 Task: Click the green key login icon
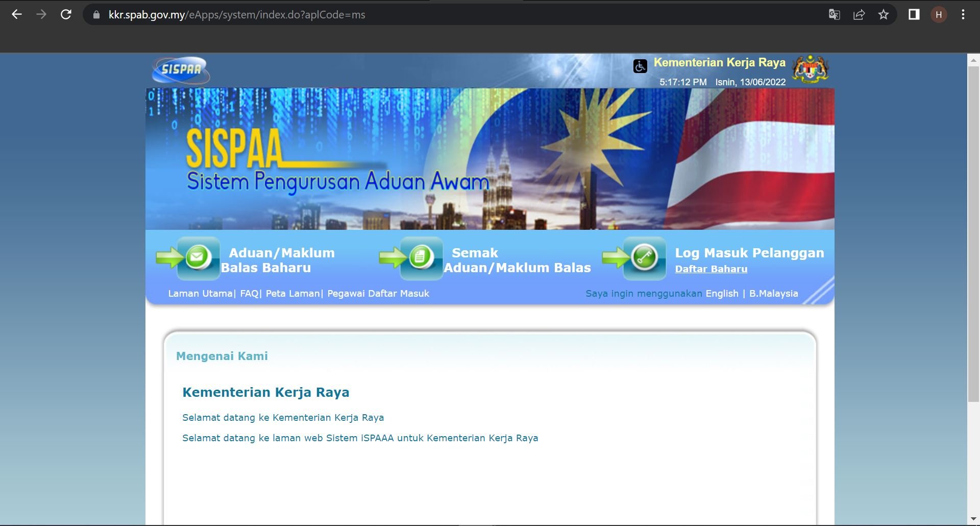644,258
